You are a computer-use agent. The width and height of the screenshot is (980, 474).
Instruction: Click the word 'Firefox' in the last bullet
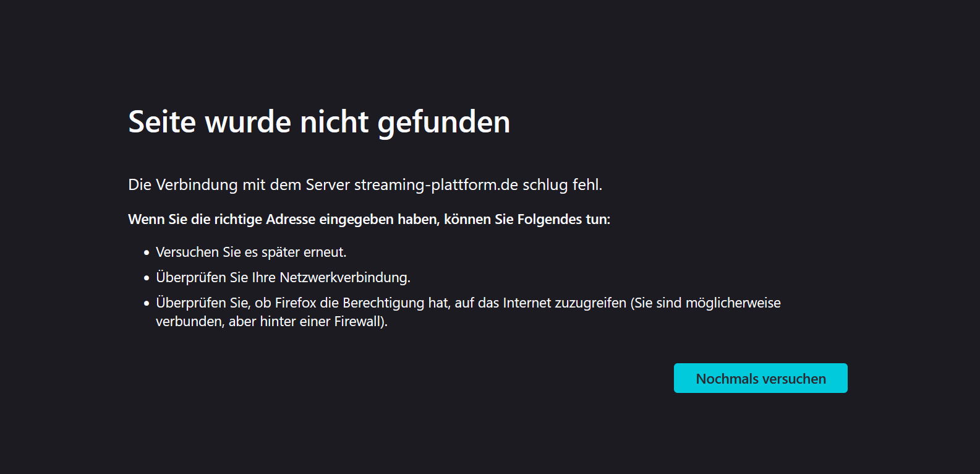click(x=296, y=303)
